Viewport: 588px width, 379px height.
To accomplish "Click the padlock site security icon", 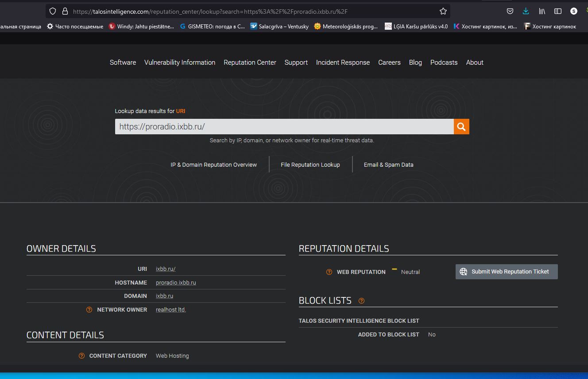I will click(65, 12).
